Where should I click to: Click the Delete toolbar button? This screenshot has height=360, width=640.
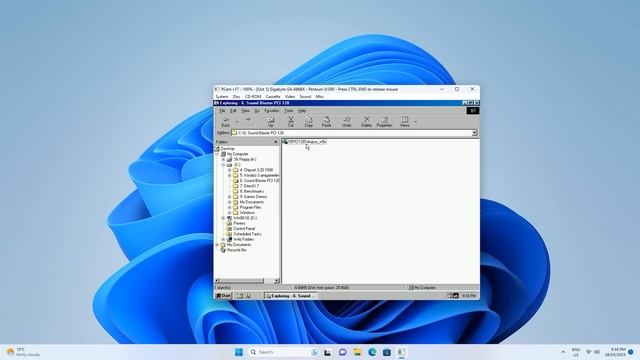tap(367, 122)
